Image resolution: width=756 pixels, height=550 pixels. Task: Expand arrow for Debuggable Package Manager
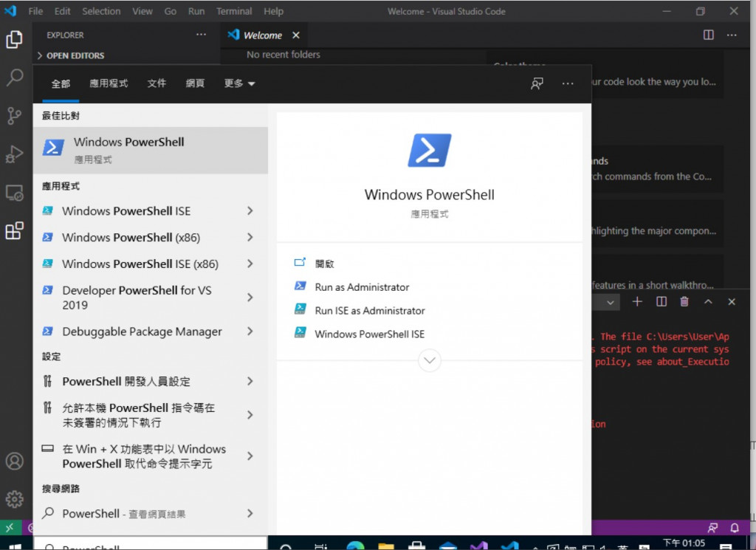point(250,331)
